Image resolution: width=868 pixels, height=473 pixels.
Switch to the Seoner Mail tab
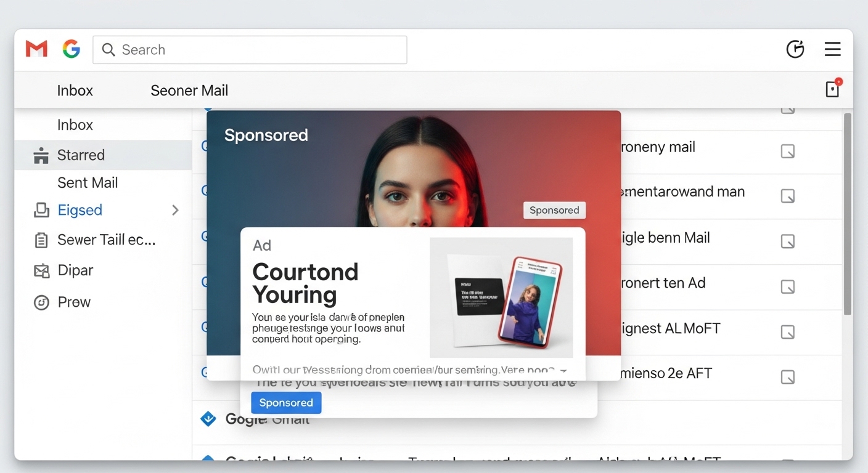[189, 91]
